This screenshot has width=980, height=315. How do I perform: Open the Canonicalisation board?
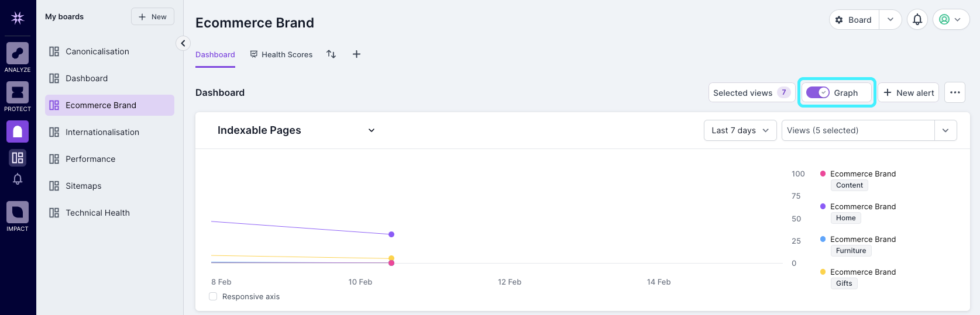point(109,51)
